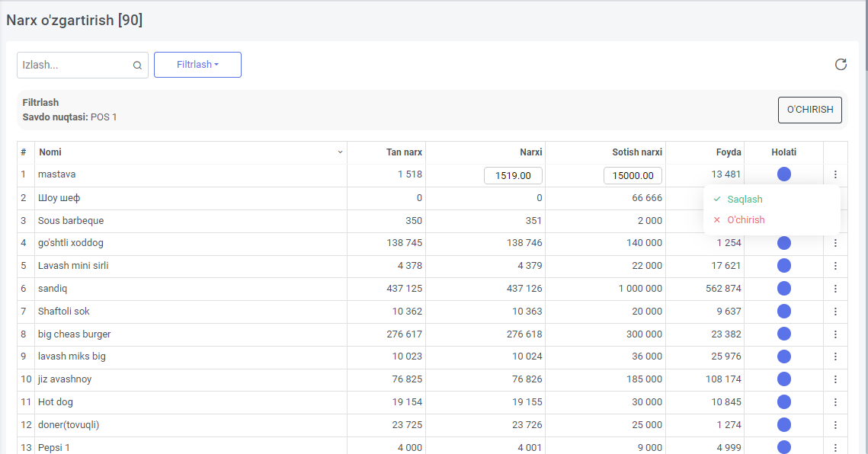Click the O'CHIRISH button to clear the filter
The image size is (868, 454).
tap(810, 110)
